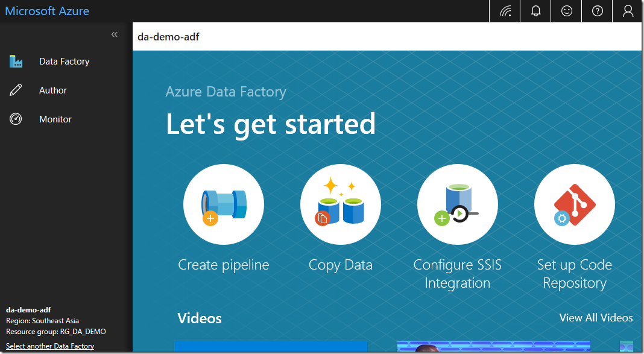Click the Author pencil icon
644x354 pixels.
pyautogui.click(x=16, y=90)
